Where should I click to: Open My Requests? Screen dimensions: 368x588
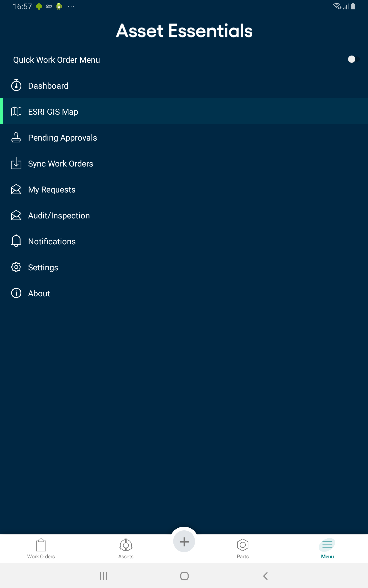point(184,189)
